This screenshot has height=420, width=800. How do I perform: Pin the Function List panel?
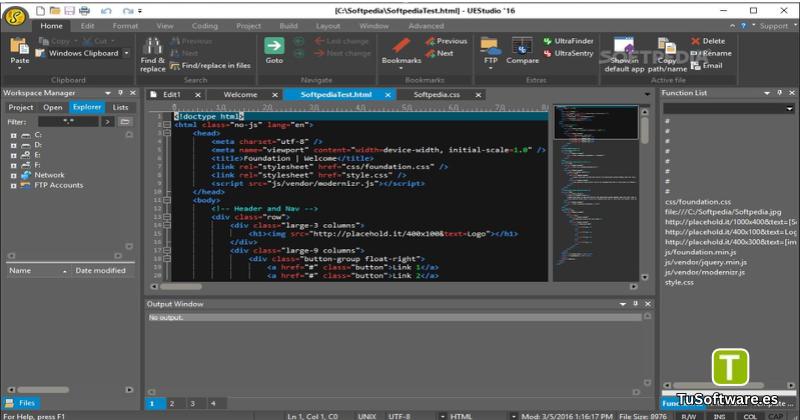780,93
